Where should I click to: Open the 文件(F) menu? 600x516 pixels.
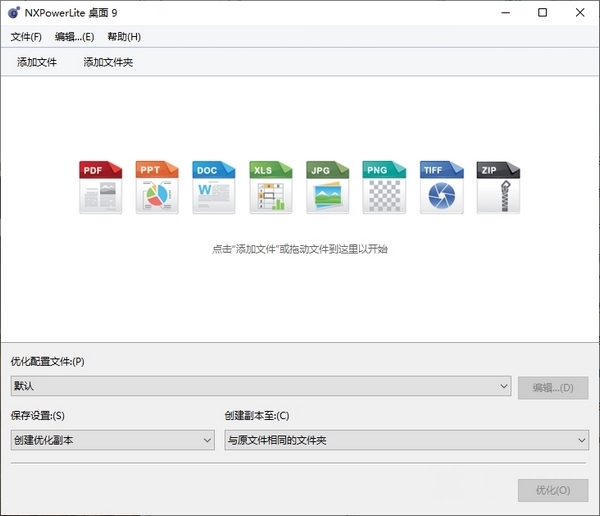[26, 37]
